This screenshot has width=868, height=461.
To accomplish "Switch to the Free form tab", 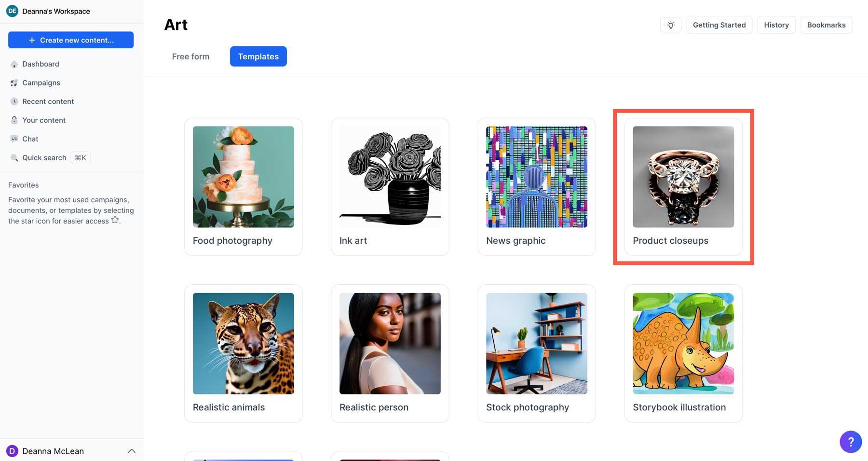I will click(x=190, y=56).
